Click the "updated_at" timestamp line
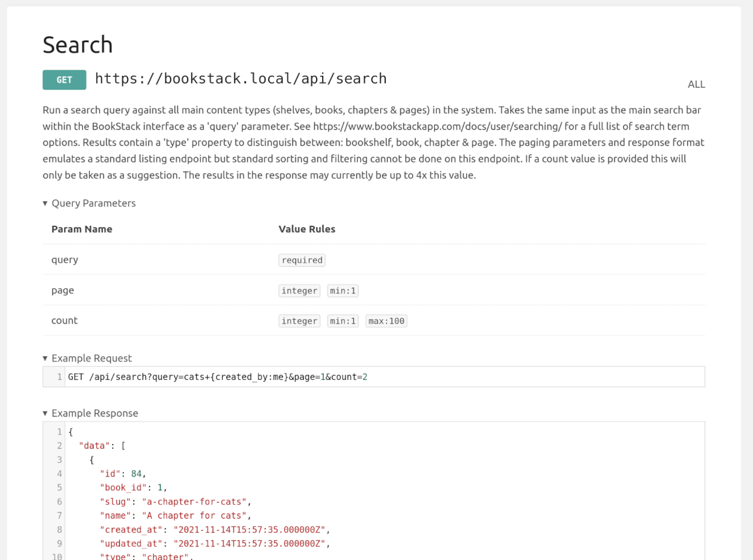 pos(215,543)
